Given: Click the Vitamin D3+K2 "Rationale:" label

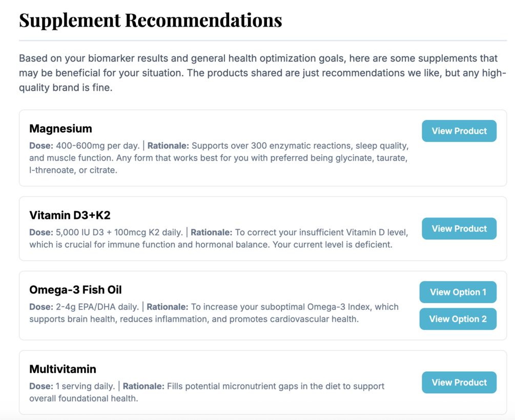Looking at the screenshot, I should pos(211,232).
